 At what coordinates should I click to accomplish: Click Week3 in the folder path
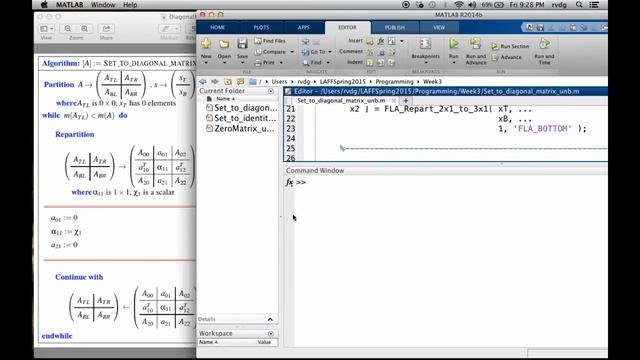[x=432, y=82]
